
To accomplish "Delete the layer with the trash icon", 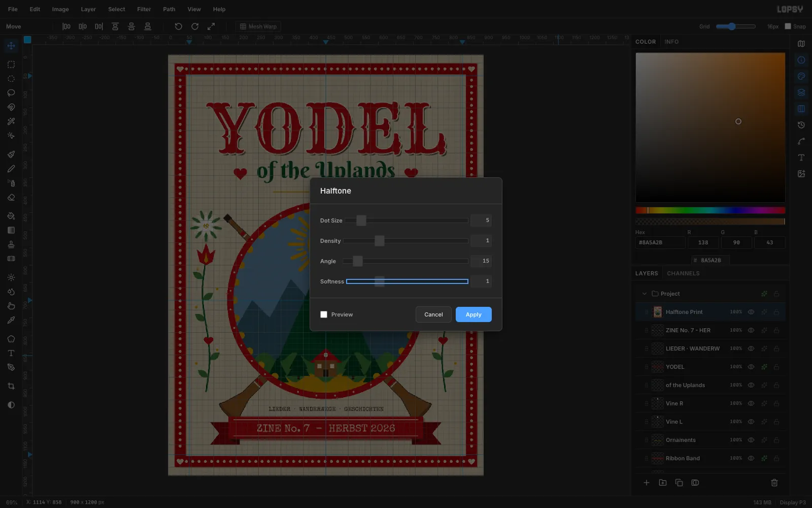I will tap(774, 483).
